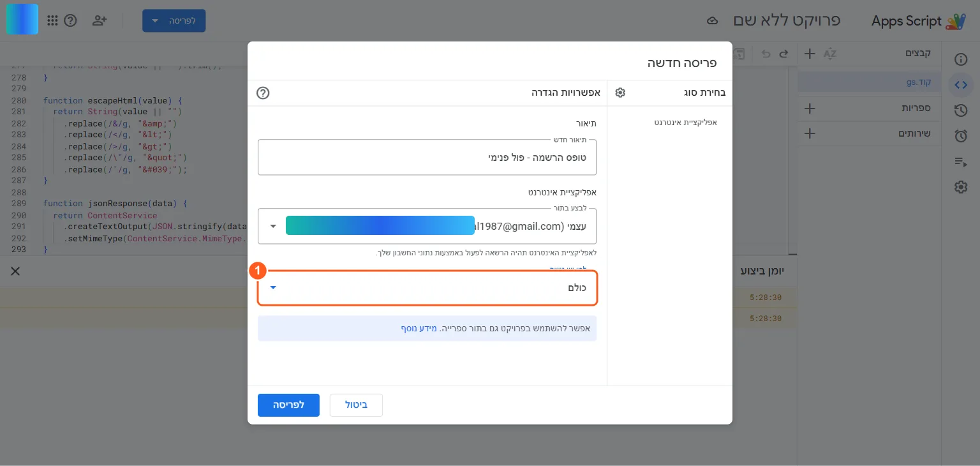Open the כולם access dropdown
The width and height of the screenshot is (980, 466).
click(x=427, y=288)
